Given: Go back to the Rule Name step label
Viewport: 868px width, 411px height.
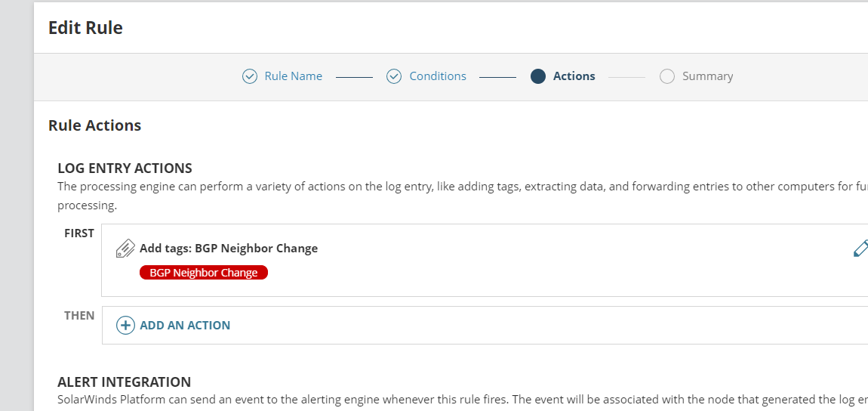Looking at the screenshot, I should click(293, 76).
